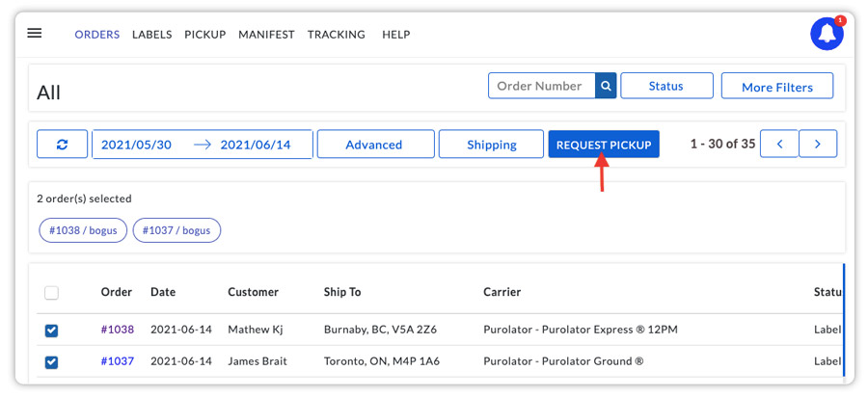Open the ORDERS tab
The height and width of the screenshot is (397, 868).
[x=97, y=35]
